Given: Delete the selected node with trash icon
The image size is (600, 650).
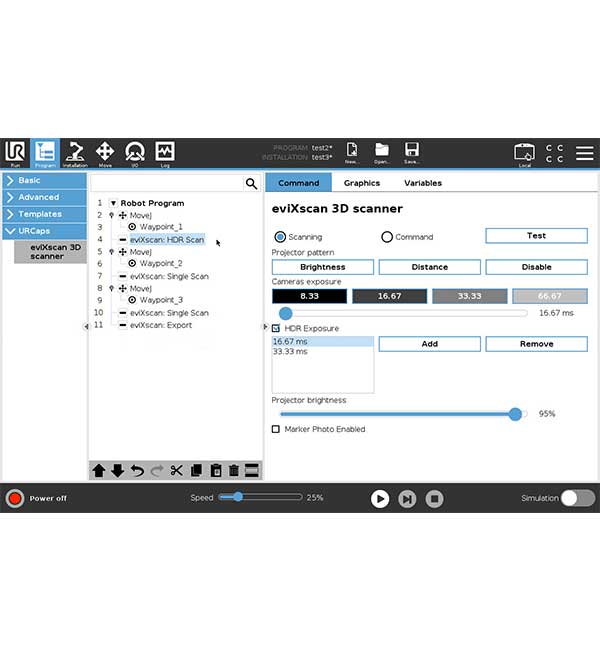Looking at the screenshot, I should click(234, 471).
